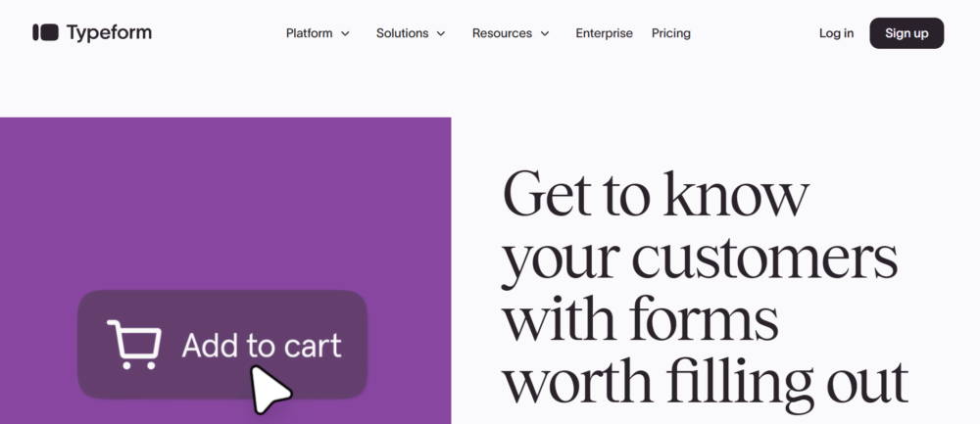Expand the chevron beside Resources
The width and height of the screenshot is (980, 424).
545,33
